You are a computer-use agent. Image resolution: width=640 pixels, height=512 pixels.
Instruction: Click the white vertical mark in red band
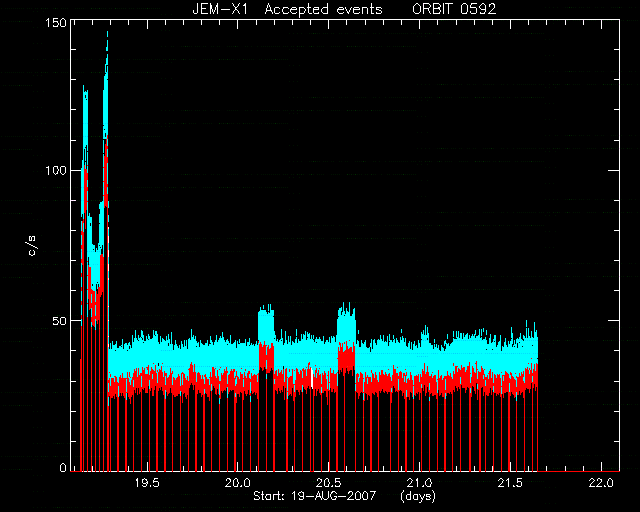click(x=312, y=378)
